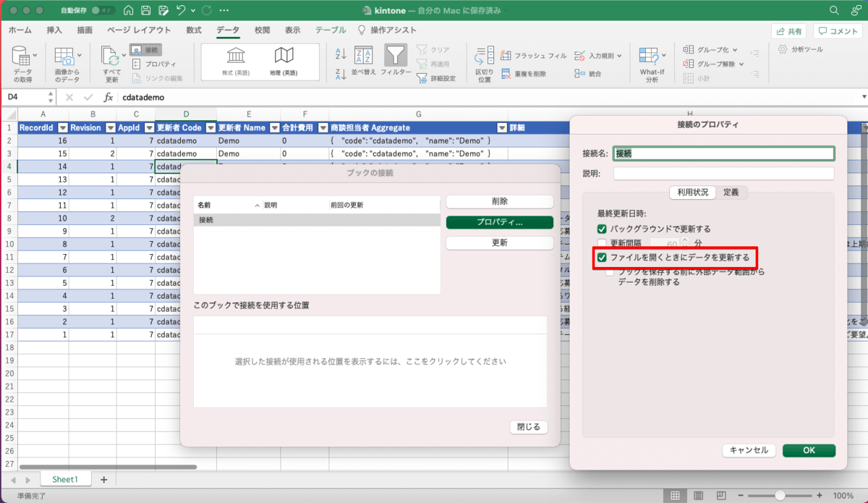The width and height of the screenshot is (868, 503).
Task: Click the zoom out minus button
Action: [739, 496]
